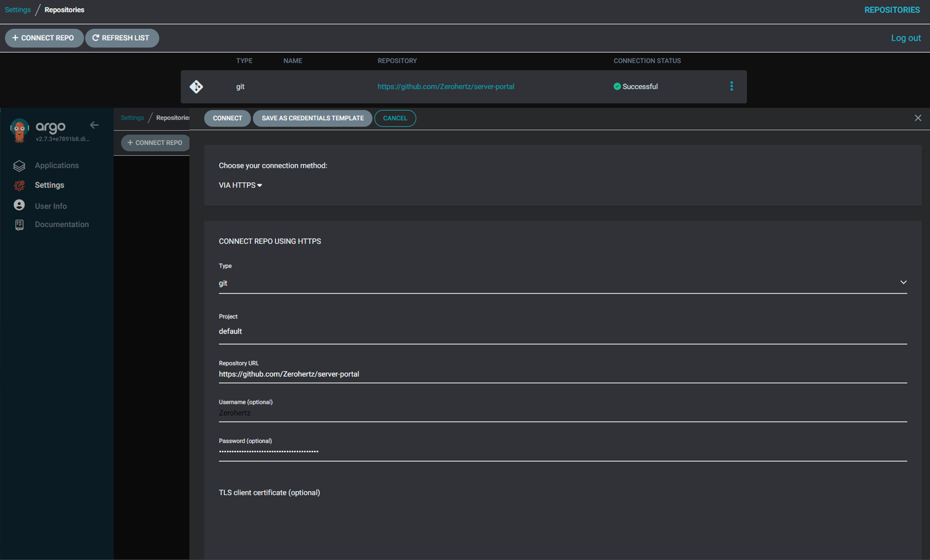Open the three-dot menu for server-portal repo

tap(731, 86)
